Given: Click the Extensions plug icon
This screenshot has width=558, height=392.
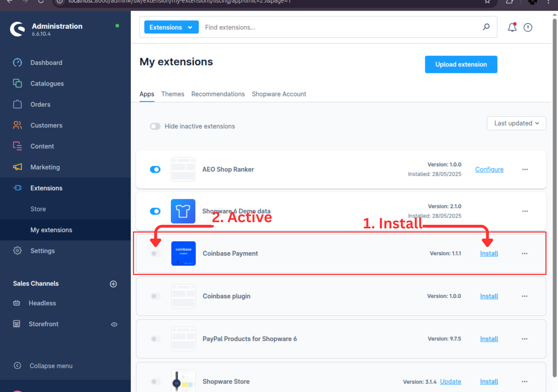Looking at the screenshot, I should (17, 188).
